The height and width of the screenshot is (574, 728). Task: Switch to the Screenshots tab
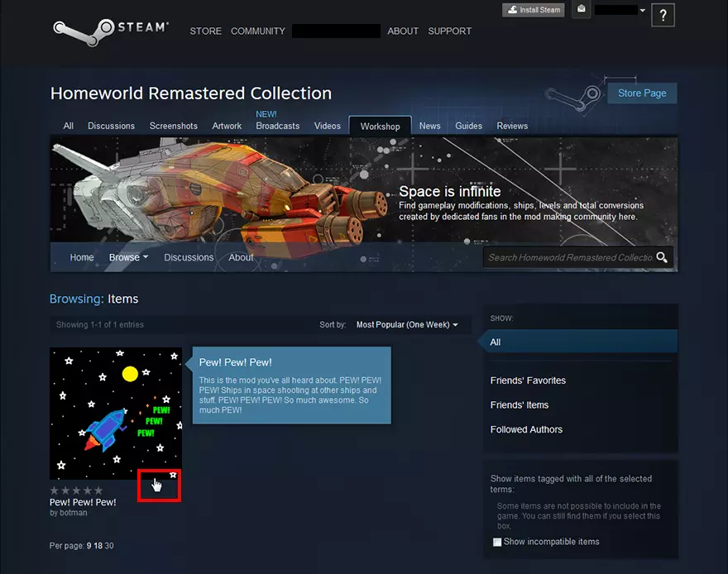coord(174,126)
